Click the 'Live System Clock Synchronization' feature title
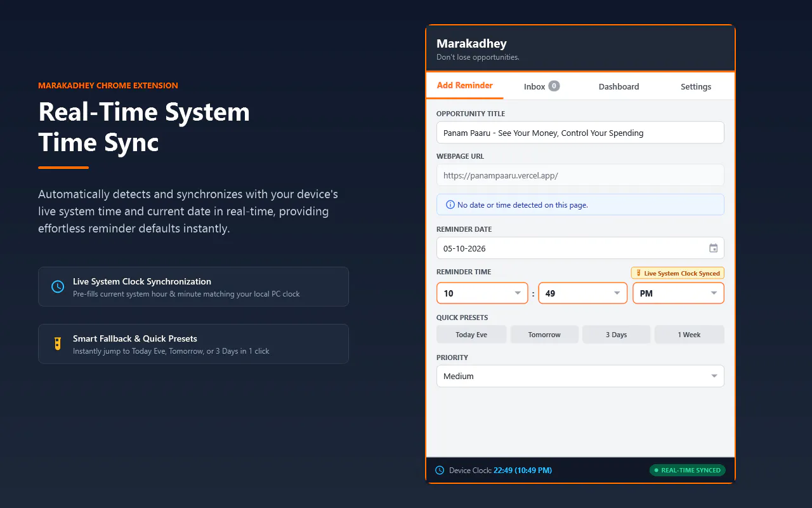The width and height of the screenshot is (812, 508). click(142, 281)
